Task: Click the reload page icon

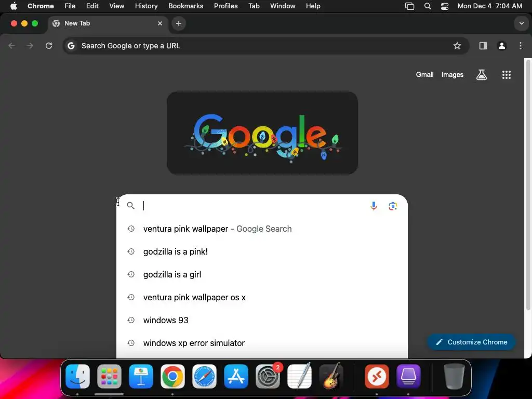Action: [x=49, y=46]
